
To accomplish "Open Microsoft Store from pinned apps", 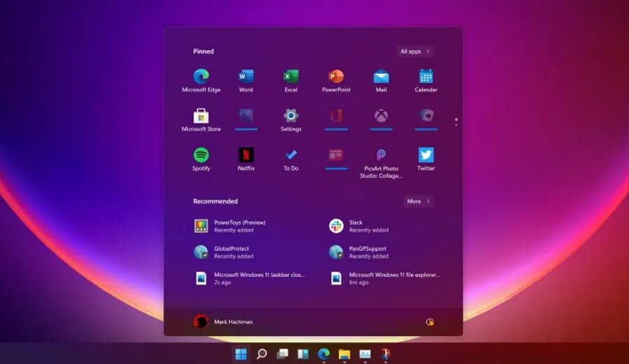I will [x=201, y=120].
